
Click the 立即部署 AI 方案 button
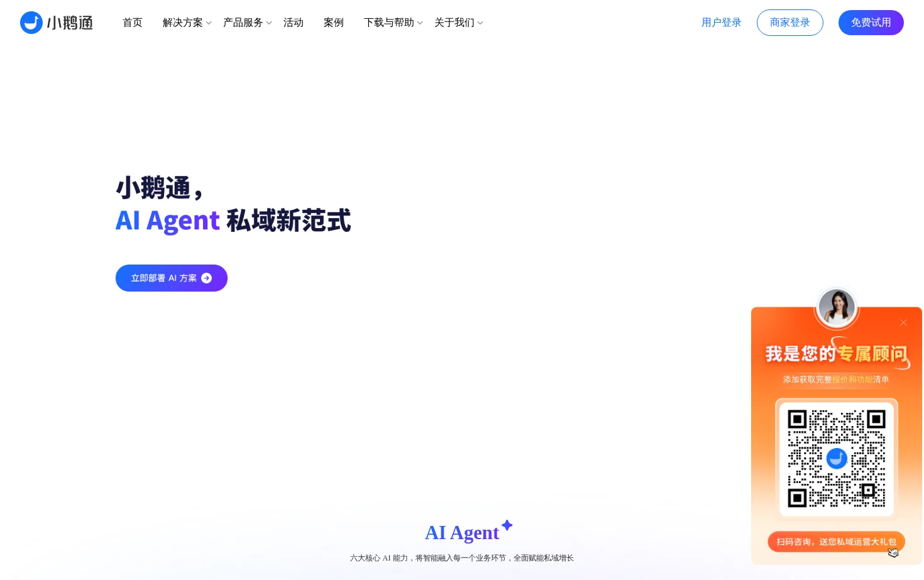point(172,278)
